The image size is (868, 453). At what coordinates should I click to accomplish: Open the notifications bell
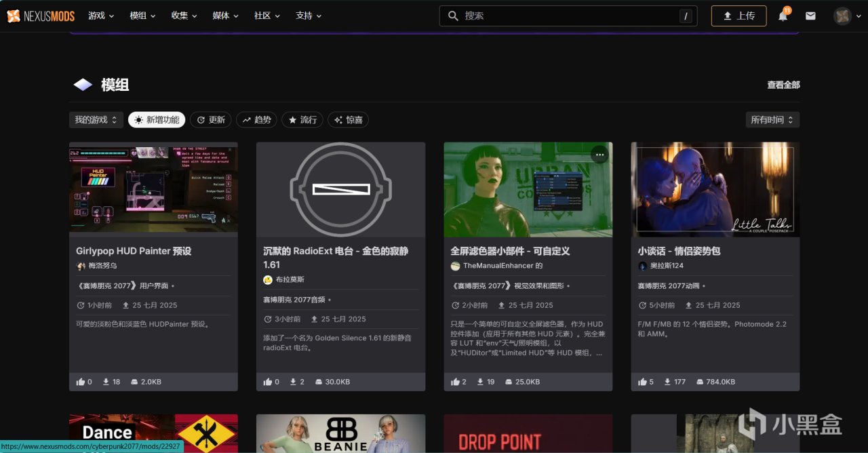[x=783, y=16]
